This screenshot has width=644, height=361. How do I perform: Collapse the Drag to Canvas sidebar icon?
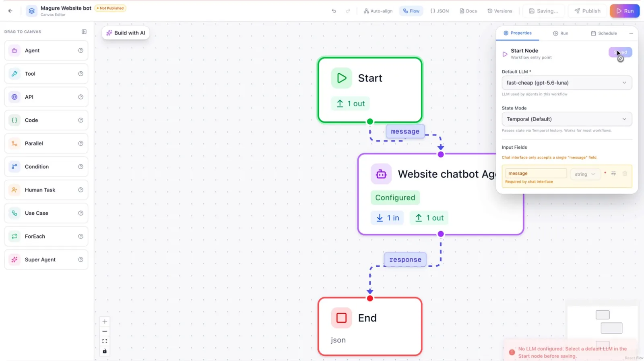click(84, 31)
